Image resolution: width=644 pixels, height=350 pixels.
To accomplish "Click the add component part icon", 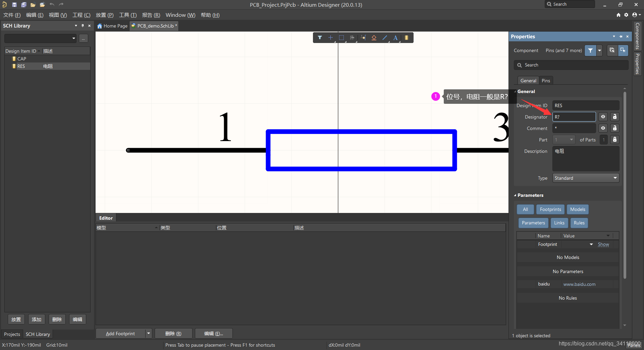I will [407, 38].
